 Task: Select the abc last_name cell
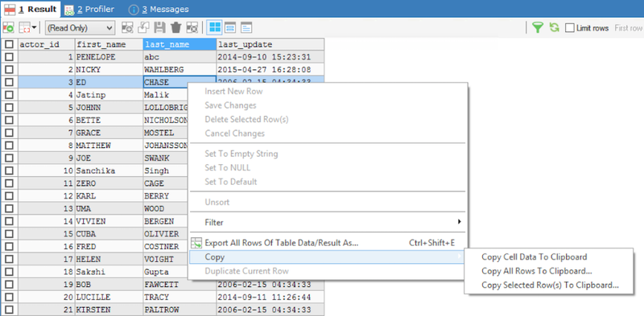coord(180,57)
